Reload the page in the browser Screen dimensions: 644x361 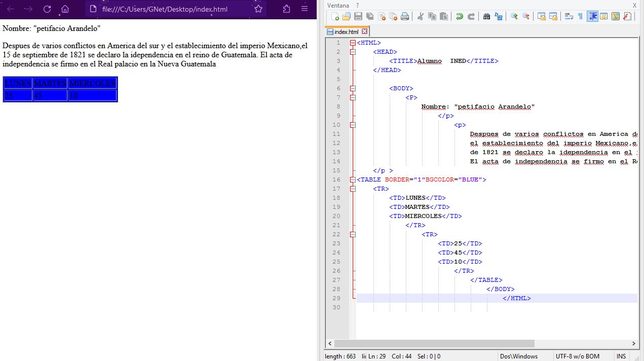click(47, 9)
